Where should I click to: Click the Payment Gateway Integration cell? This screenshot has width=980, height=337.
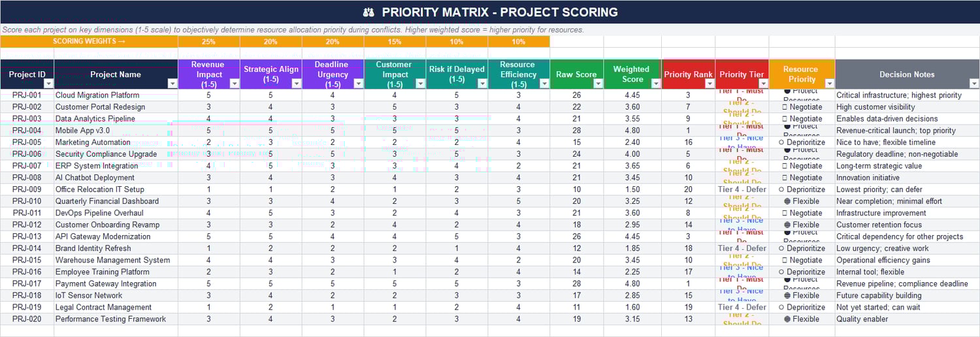click(x=116, y=283)
